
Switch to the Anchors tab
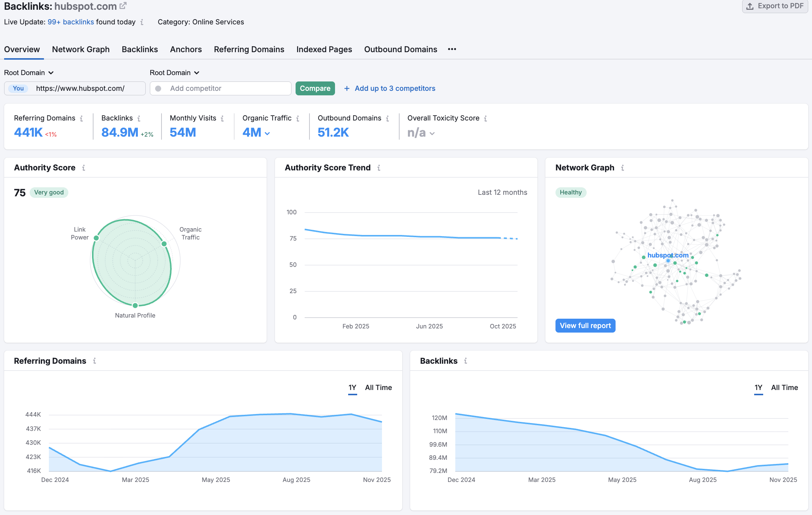point(186,49)
